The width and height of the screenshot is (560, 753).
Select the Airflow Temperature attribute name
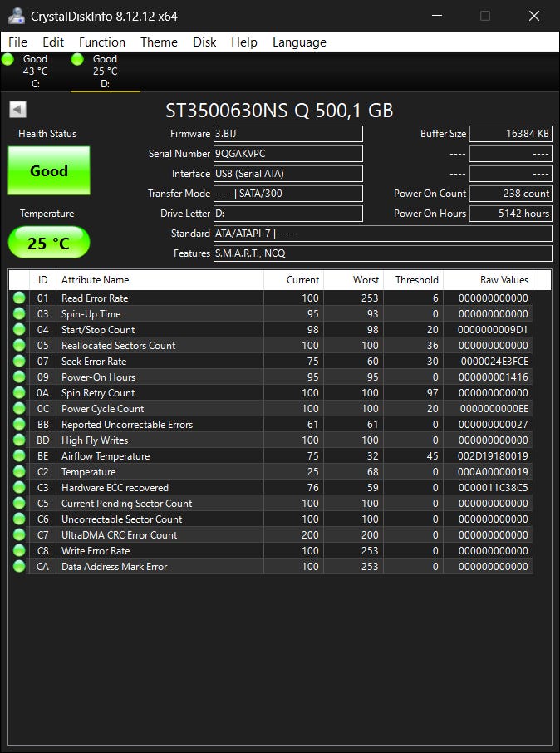click(106, 455)
